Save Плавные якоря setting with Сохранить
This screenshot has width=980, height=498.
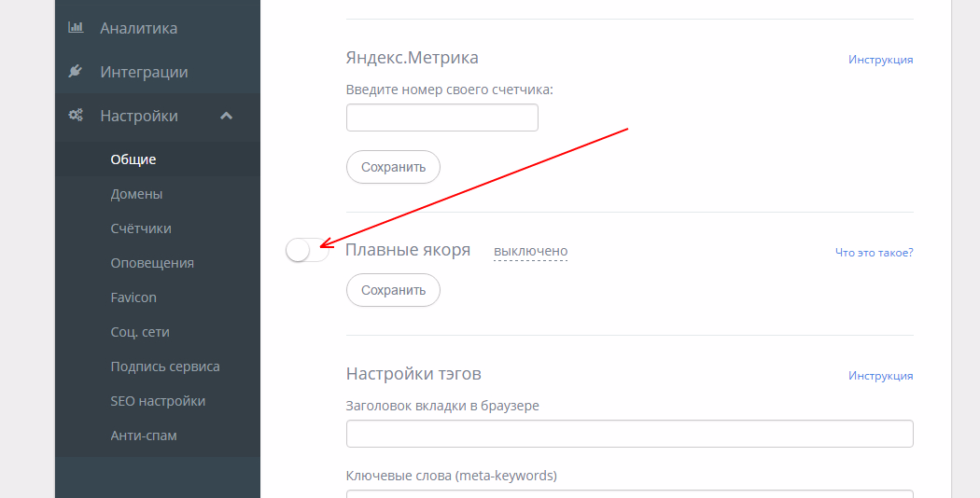[393, 290]
